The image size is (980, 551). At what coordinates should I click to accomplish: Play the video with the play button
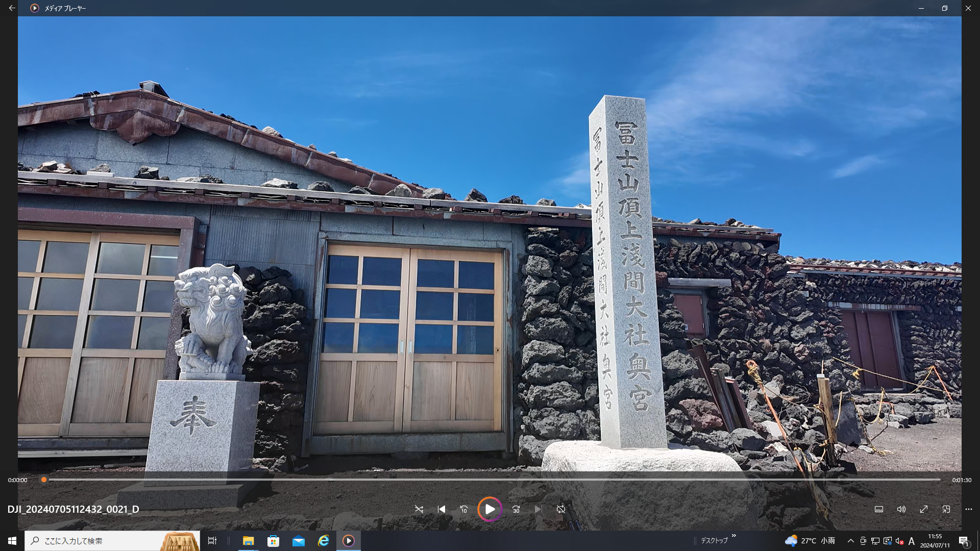[489, 509]
